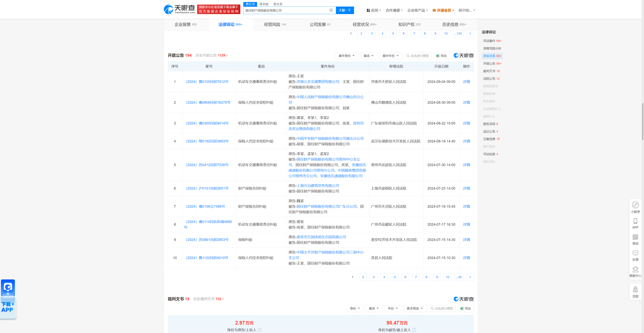
Task: Expand the 案件身份 filter dropdown
Action: click(347, 56)
